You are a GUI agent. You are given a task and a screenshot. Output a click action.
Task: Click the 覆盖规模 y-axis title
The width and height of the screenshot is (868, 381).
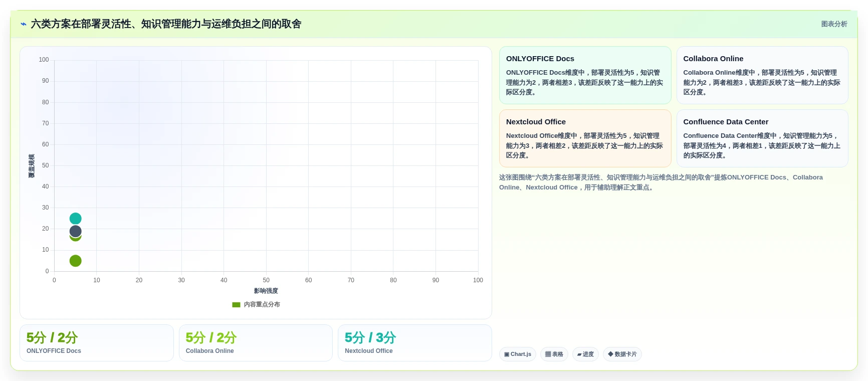(32, 166)
